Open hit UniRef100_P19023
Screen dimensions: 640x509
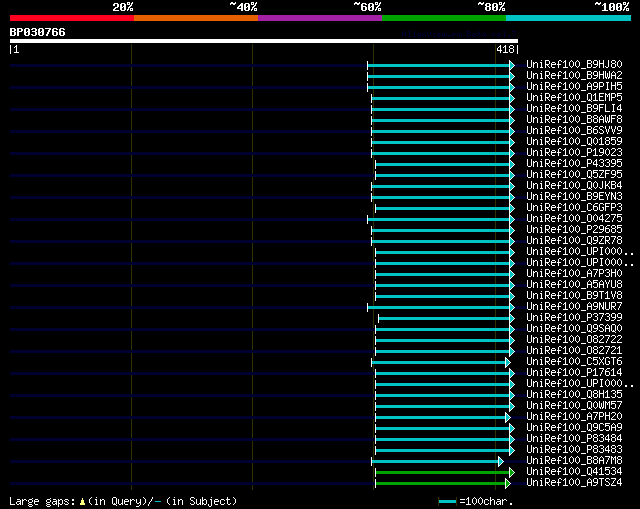click(x=574, y=153)
